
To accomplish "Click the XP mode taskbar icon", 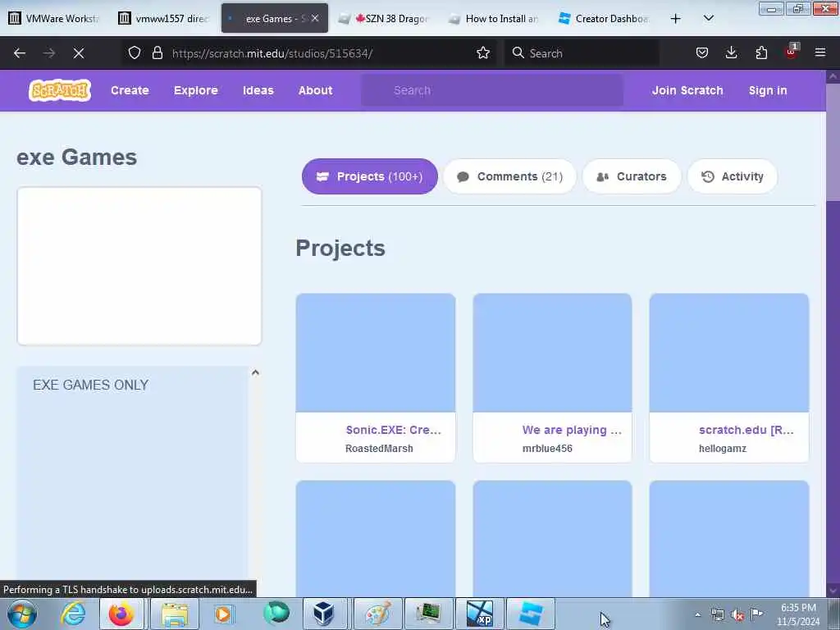I will [x=479, y=614].
